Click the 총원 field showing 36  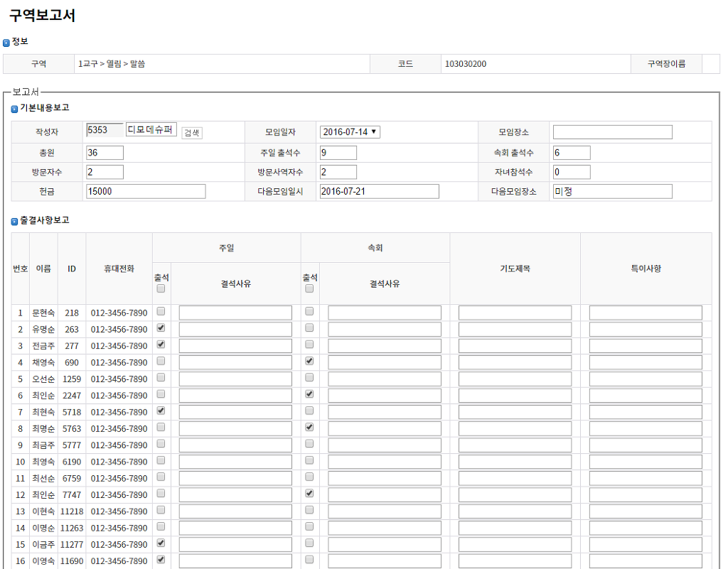(x=105, y=153)
